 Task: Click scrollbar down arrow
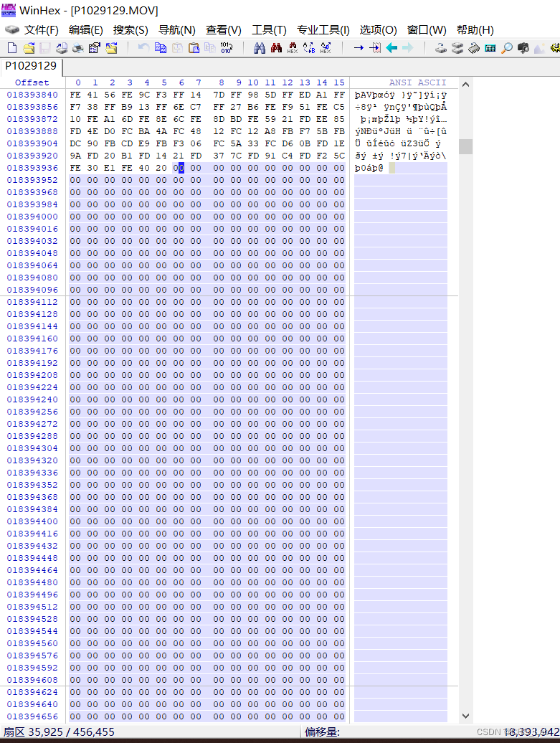[x=466, y=716]
